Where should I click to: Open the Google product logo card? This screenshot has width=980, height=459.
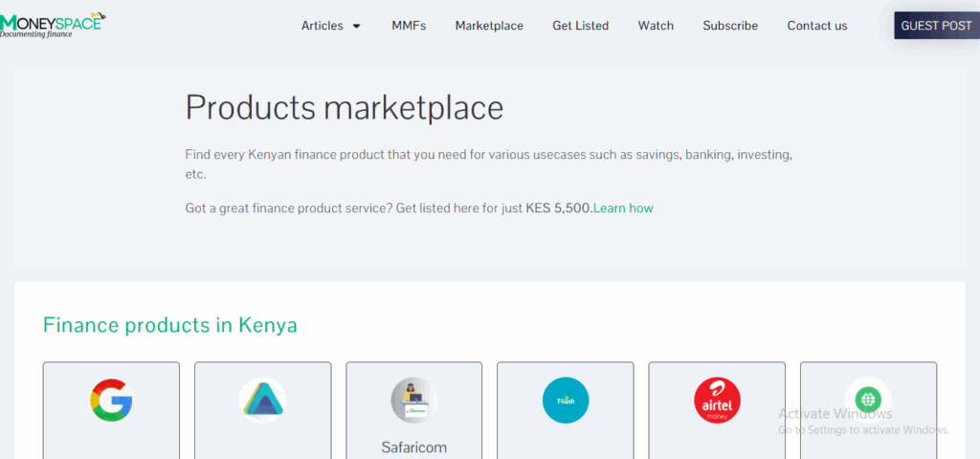[111, 400]
